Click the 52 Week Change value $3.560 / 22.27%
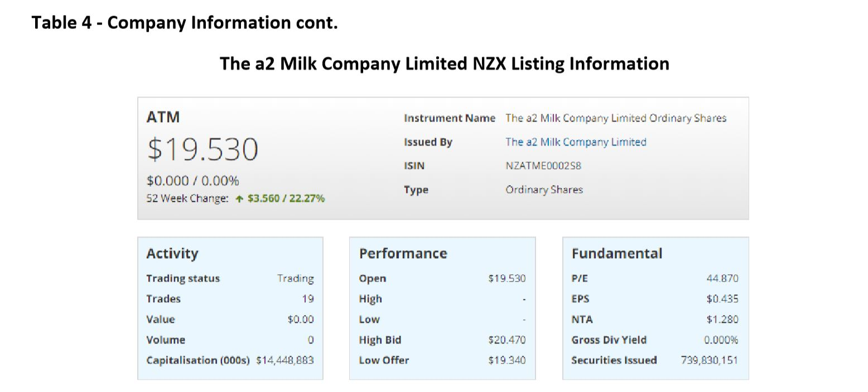The width and height of the screenshot is (868, 392). (x=286, y=199)
